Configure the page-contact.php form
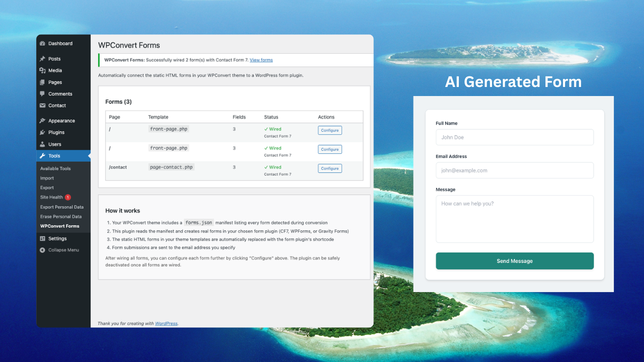This screenshot has width=644, height=362. pyautogui.click(x=330, y=168)
